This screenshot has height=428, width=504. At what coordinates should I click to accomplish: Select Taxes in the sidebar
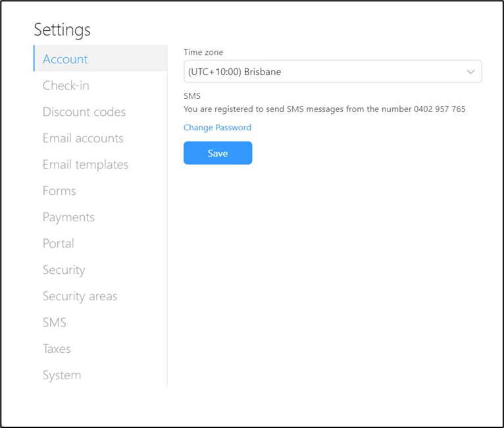(57, 349)
